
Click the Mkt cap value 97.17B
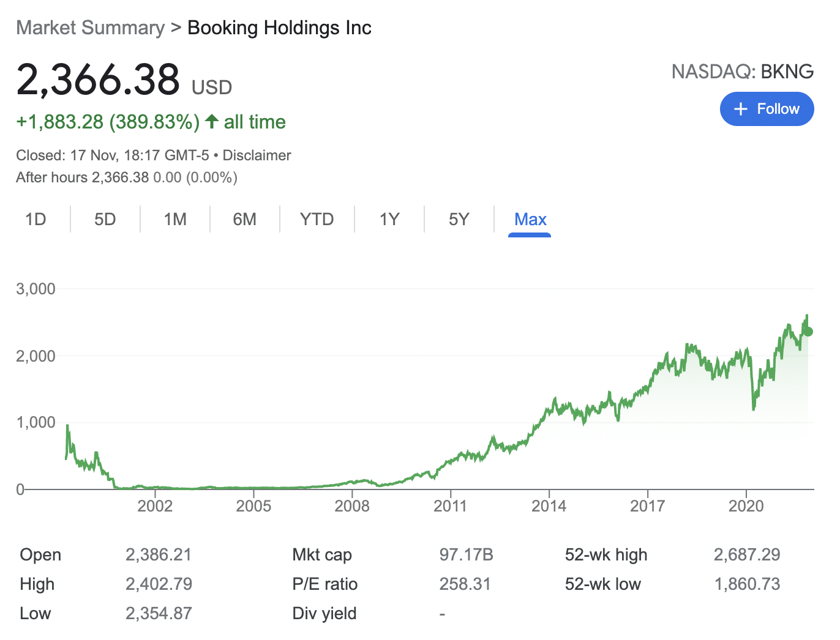tap(466, 555)
